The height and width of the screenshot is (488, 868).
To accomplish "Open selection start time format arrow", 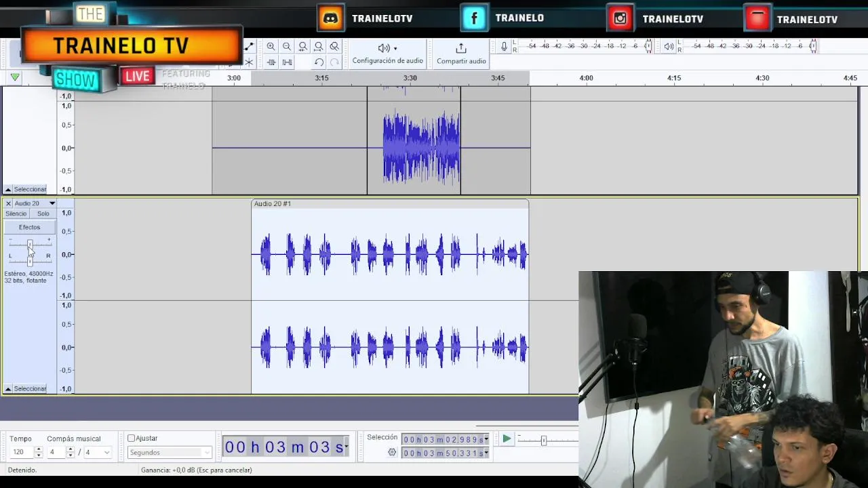I will (486, 440).
